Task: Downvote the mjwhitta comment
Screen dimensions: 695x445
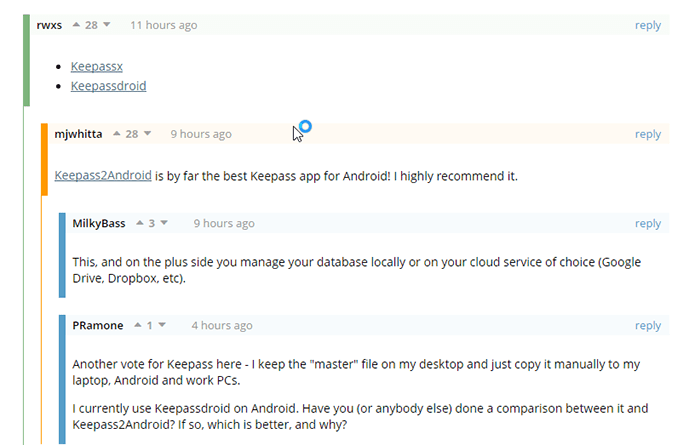Action: point(148,133)
